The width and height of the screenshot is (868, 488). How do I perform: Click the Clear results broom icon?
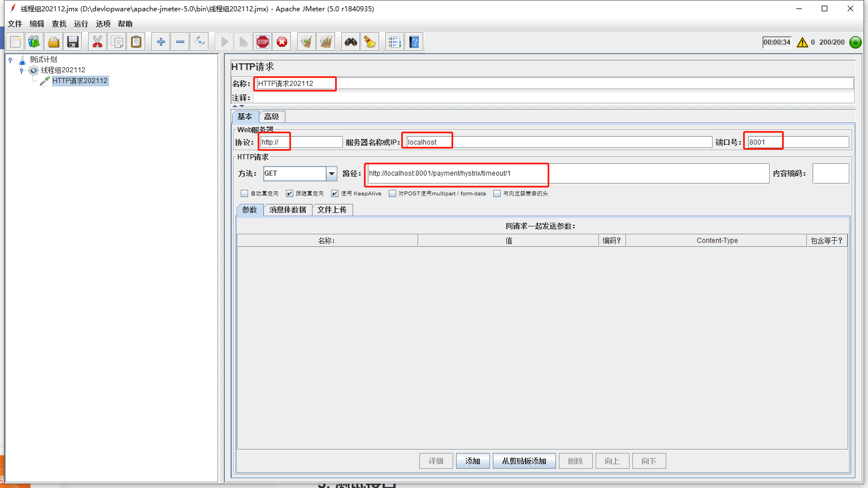(x=307, y=42)
